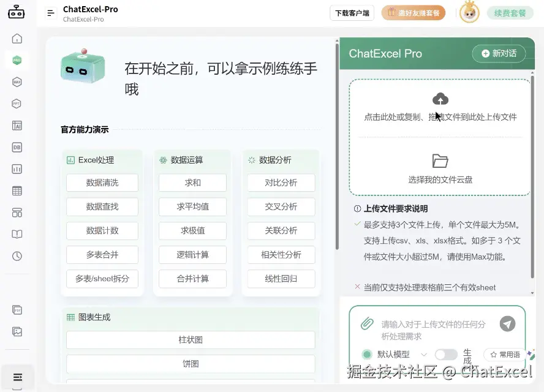This screenshot has height=392, width=544.
Task: Select the 多表合并 example
Action: click(102, 255)
